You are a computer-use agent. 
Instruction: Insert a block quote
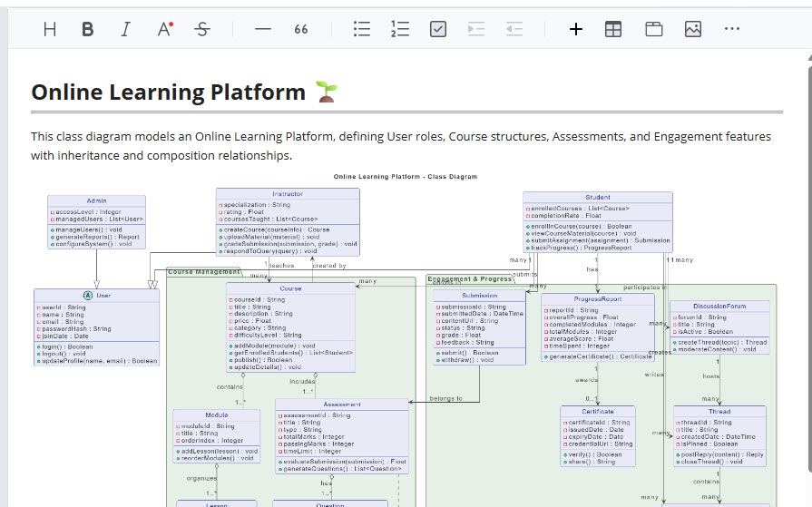point(301,29)
